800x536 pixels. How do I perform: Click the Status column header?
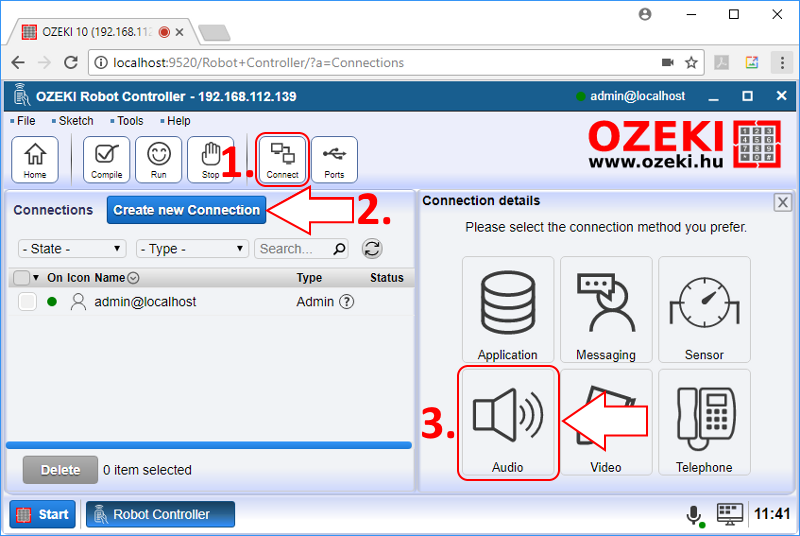pos(387,278)
